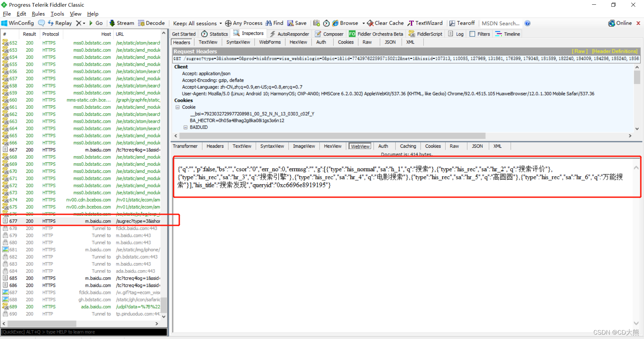Open Keep: All sessions dropdown
644x339 pixels.
pos(197,23)
